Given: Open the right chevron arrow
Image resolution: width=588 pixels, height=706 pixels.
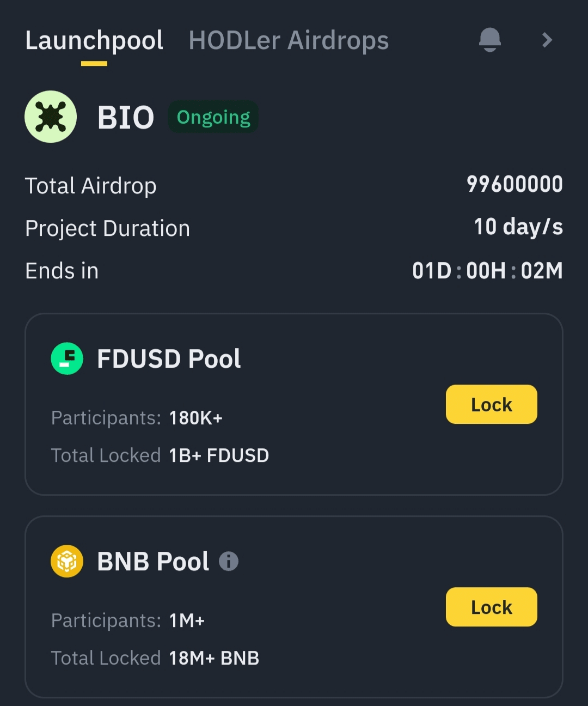Looking at the screenshot, I should tap(547, 40).
